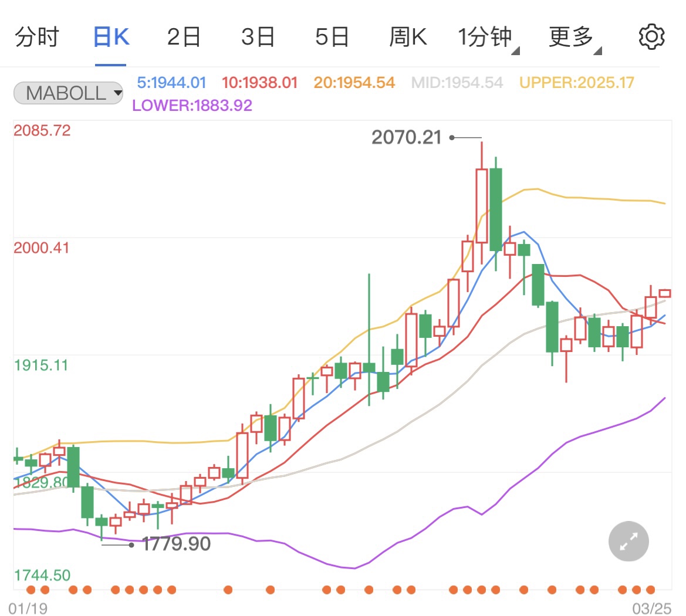Screen dimensions: 686x616
Task: Toggle the MA10 line via 10:1938.01 label
Action: 260,82
